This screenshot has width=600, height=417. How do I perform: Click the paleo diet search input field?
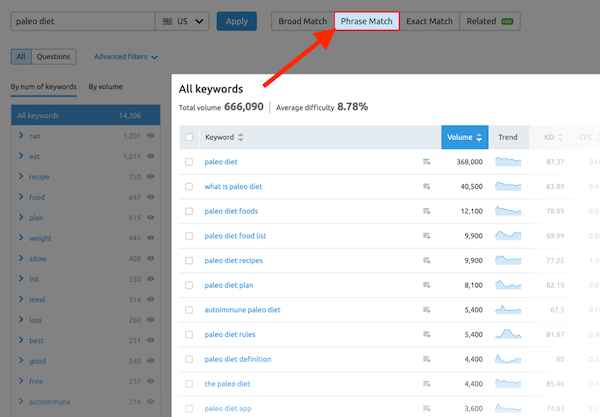(x=80, y=21)
